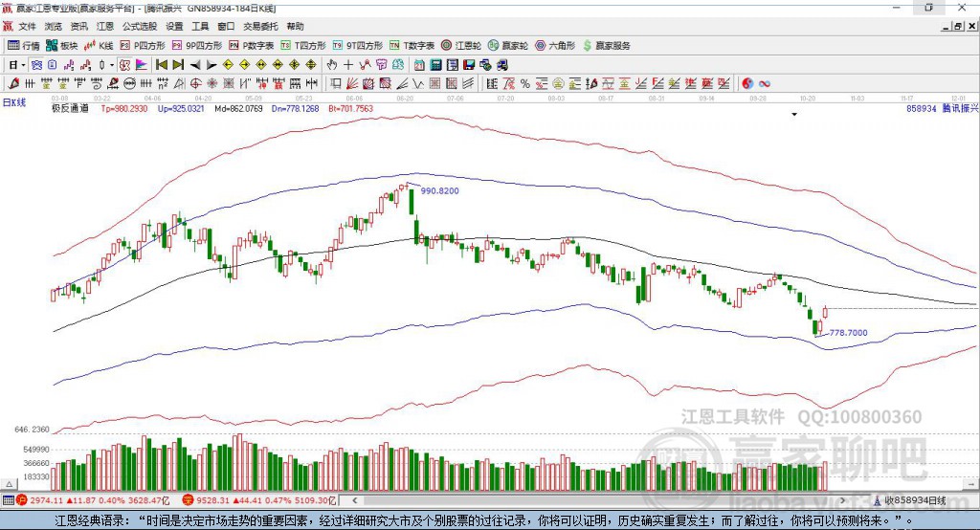Jump to the first bar
Image resolution: width=980 pixels, height=530 pixels.
[161, 65]
